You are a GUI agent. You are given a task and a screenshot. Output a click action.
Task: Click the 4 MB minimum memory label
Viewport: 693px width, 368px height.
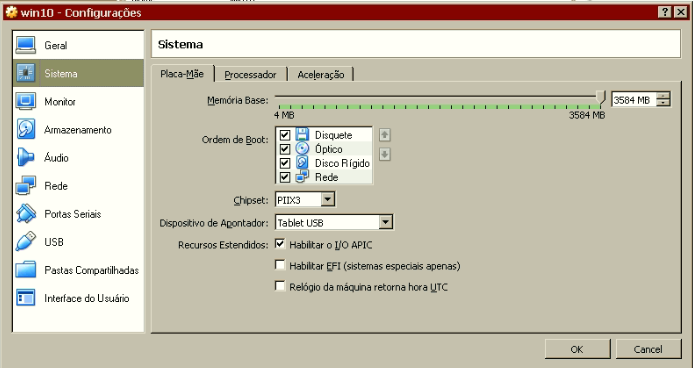(284, 115)
